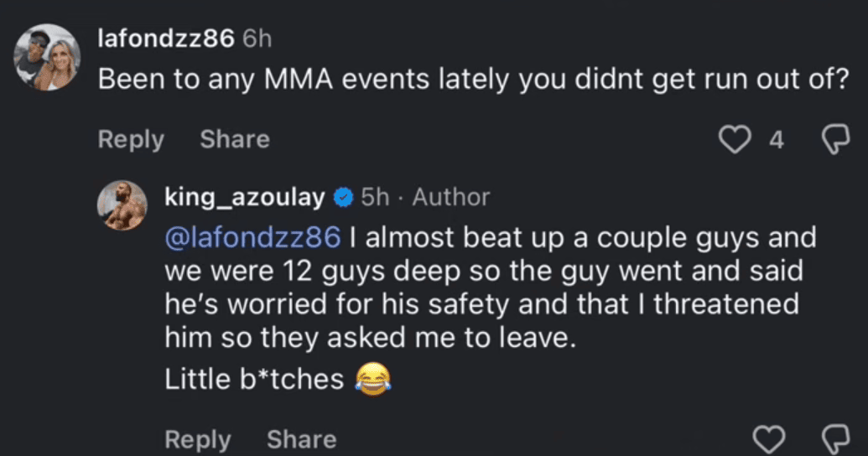
Task: Click the @lafondzz86 mention in the reply
Action: (252, 238)
